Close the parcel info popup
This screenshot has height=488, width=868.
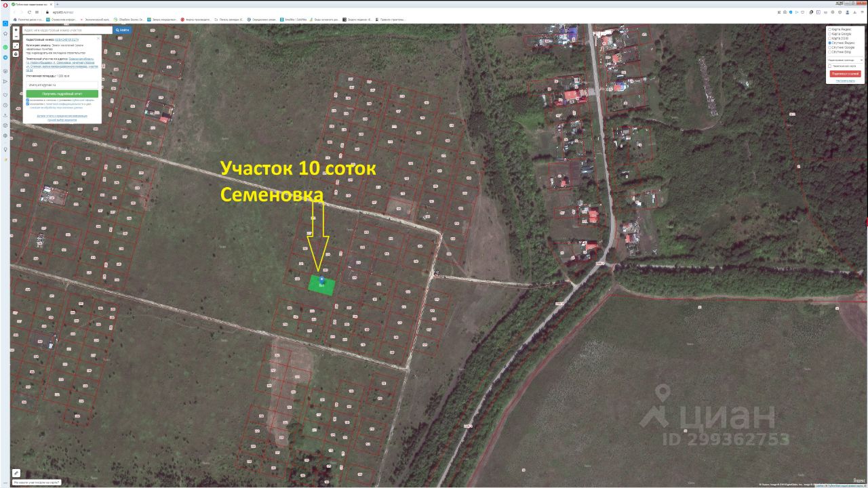point(98,38)
